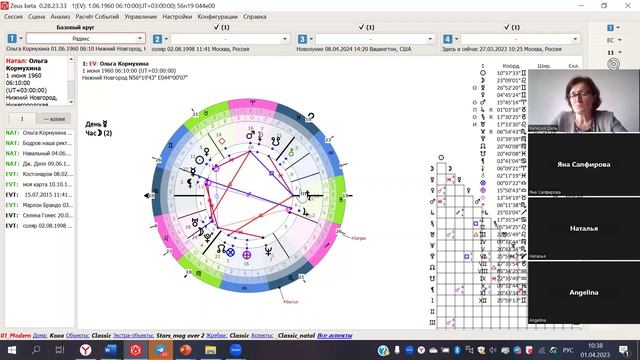Open the Сессия menu

[x=13, y=17]
